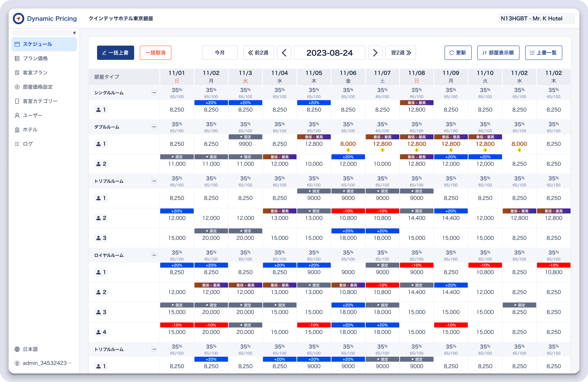
Task: Collapse the sidebar with the arrow icon
Action: (74, 33)
